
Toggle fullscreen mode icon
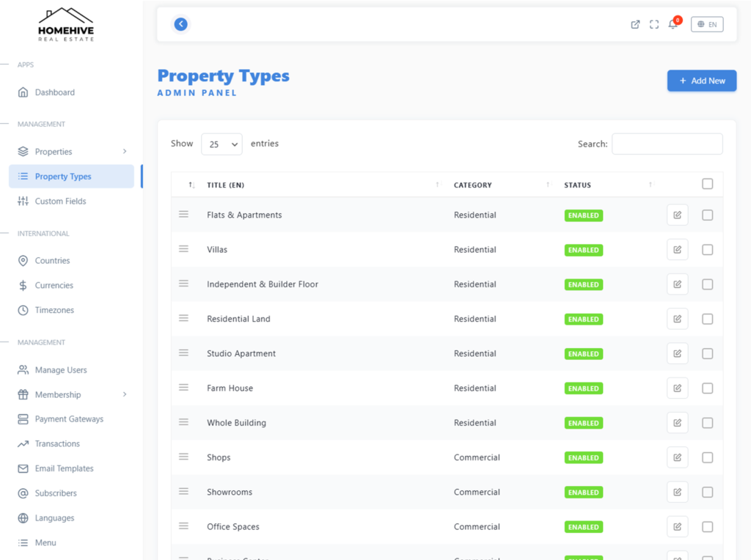[x=654, y=24]
